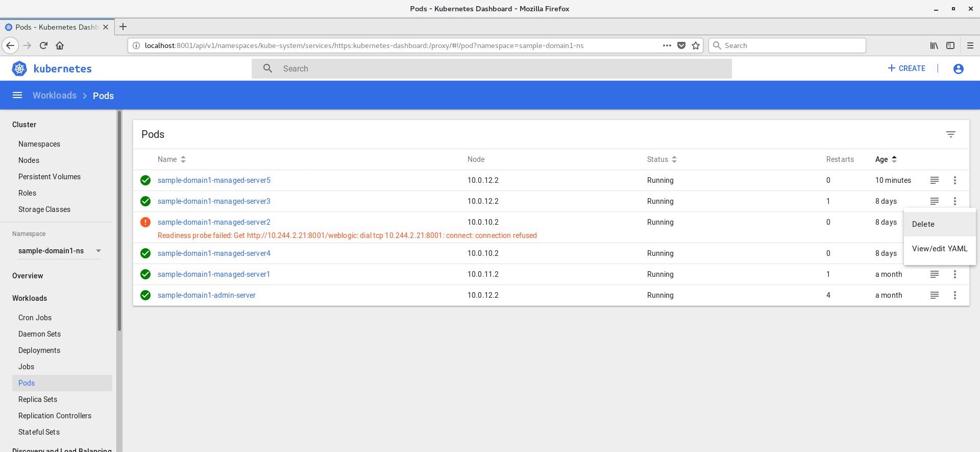Click the sidebar vertical scrollbar
980x452 pixels.
click(x=119, y=221)
